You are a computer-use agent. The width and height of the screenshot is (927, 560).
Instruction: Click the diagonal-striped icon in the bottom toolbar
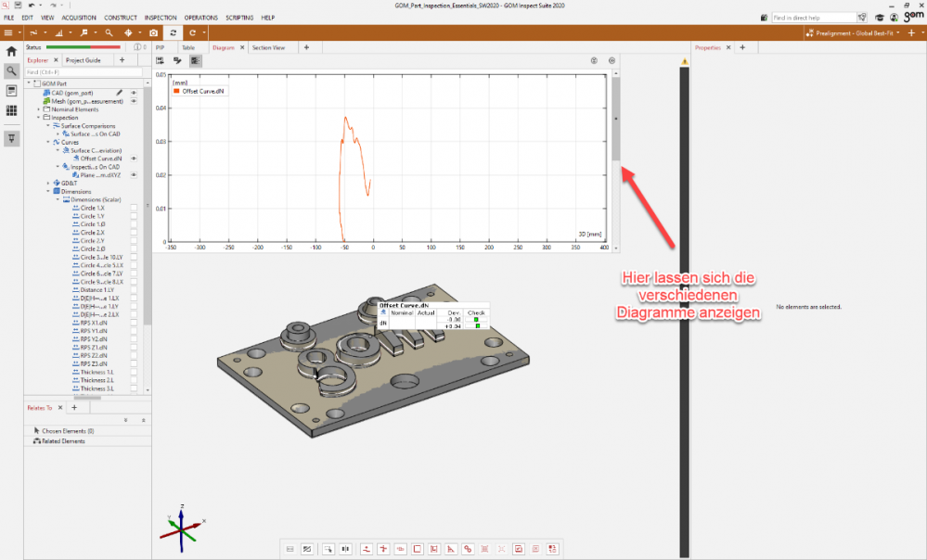(x=307, y=549)
